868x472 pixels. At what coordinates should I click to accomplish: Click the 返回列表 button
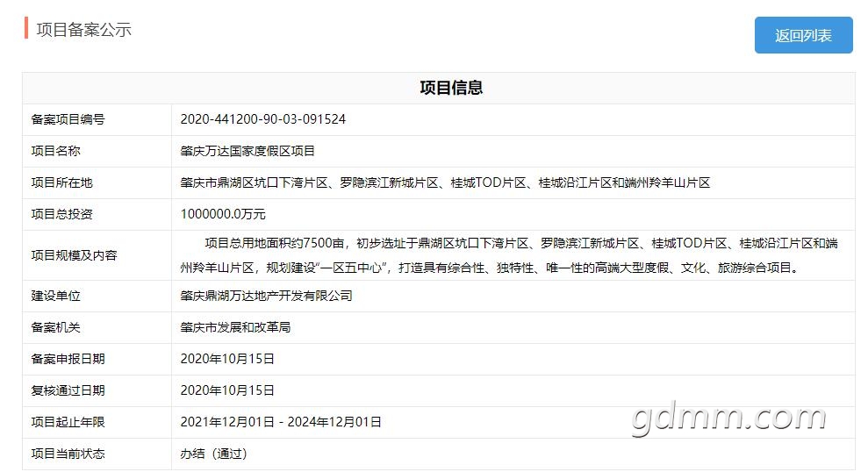[x=803, y=35]
